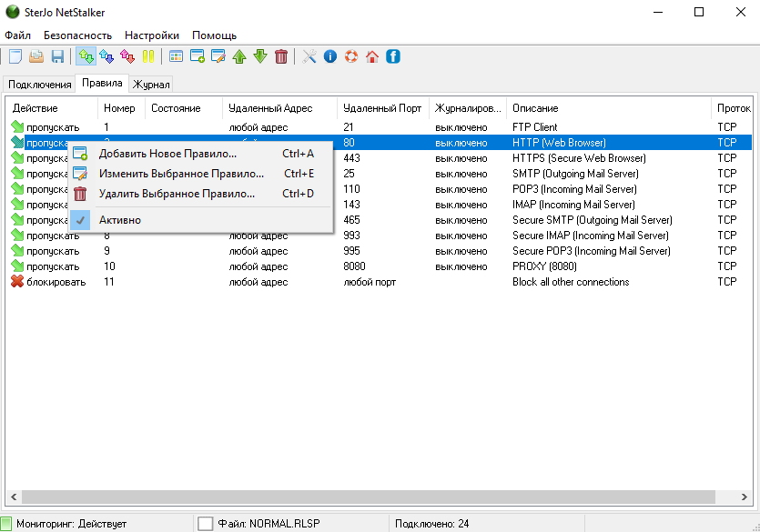Select the green arrows normal filtering mode
Image resolution: width=760 pixels, height=532 pixels.
(x=86, y=56)
